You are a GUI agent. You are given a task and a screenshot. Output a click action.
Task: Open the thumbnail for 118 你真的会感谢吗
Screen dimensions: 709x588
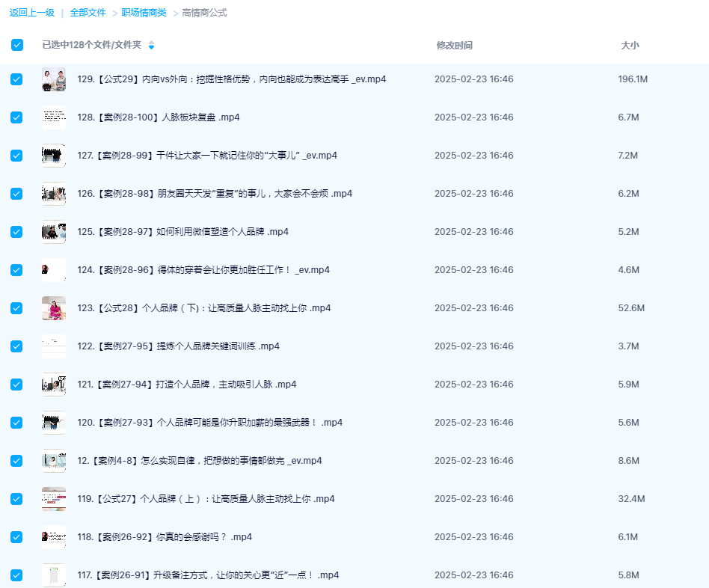point(53,536)
